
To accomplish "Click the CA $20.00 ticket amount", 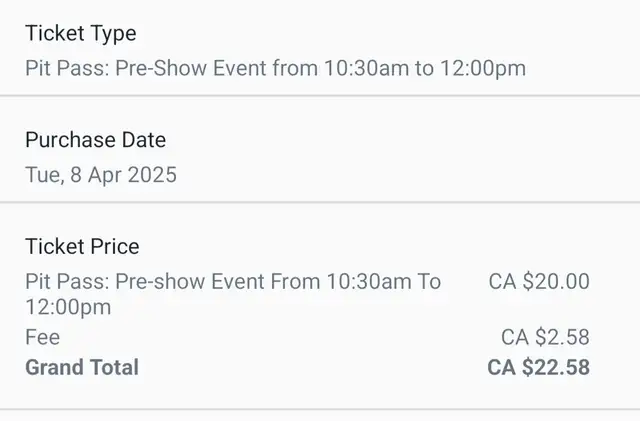I will pos(539,282).
